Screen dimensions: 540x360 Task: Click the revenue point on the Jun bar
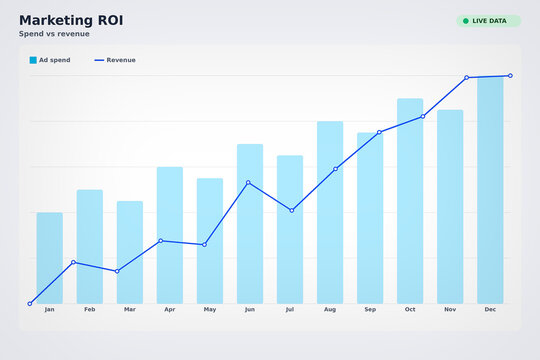click(x=248, y=183)
